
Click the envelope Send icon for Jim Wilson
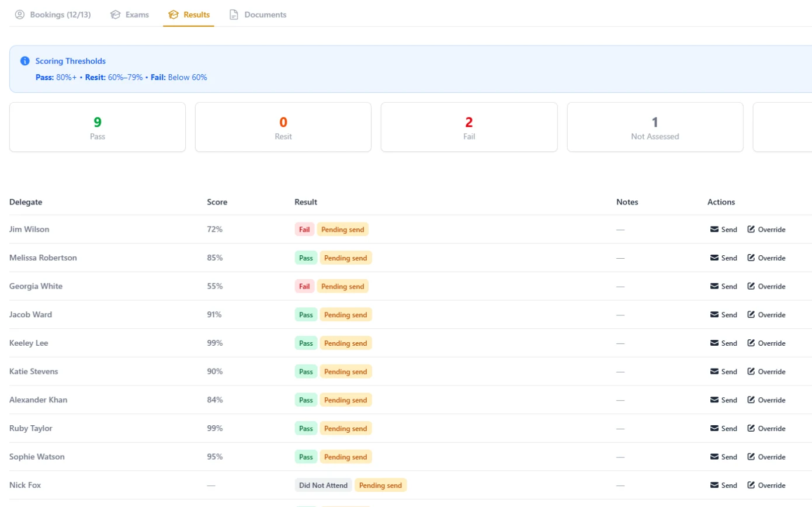(x=714, y=230)
